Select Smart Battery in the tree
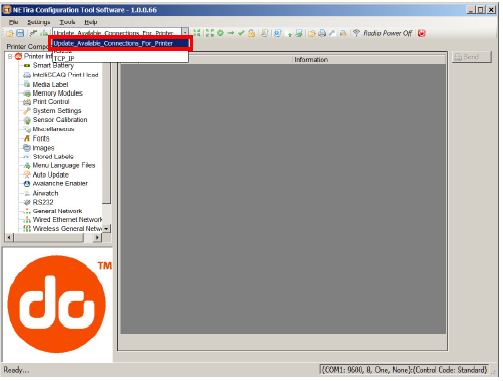Screen dimensions: 503x381 pyautogui.click(x=53, y=65)
